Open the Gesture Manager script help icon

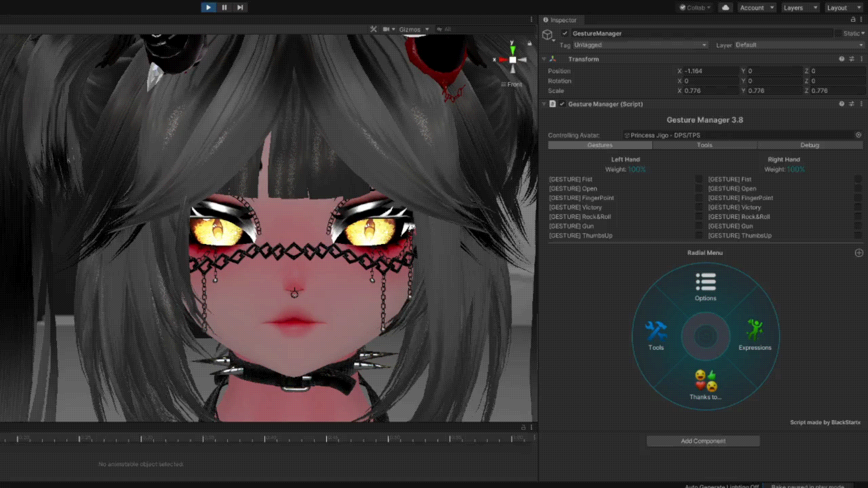coord(842,104)
